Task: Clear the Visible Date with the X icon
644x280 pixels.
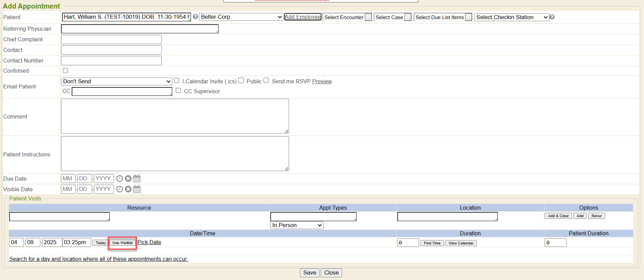Action: (x=128, y=189)
